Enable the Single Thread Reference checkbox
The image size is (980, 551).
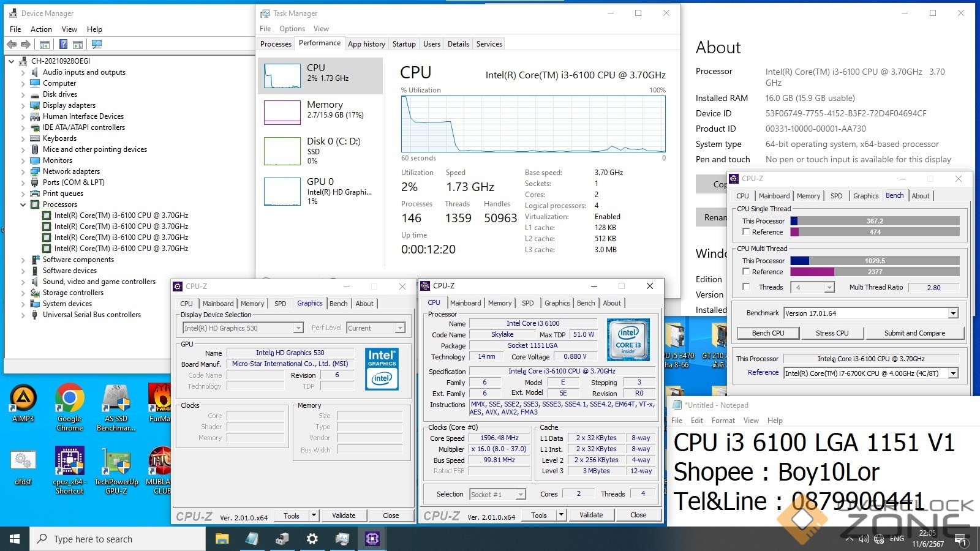[746, 232]
